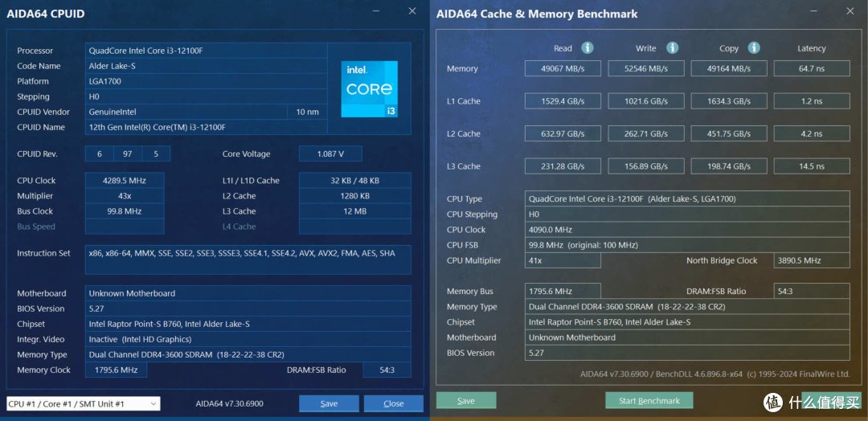The width and height of the screenshot is (868, 421).
Task: Click Chipset field in benchmark window
Action: pyautogui.click(x=687, y=322)
